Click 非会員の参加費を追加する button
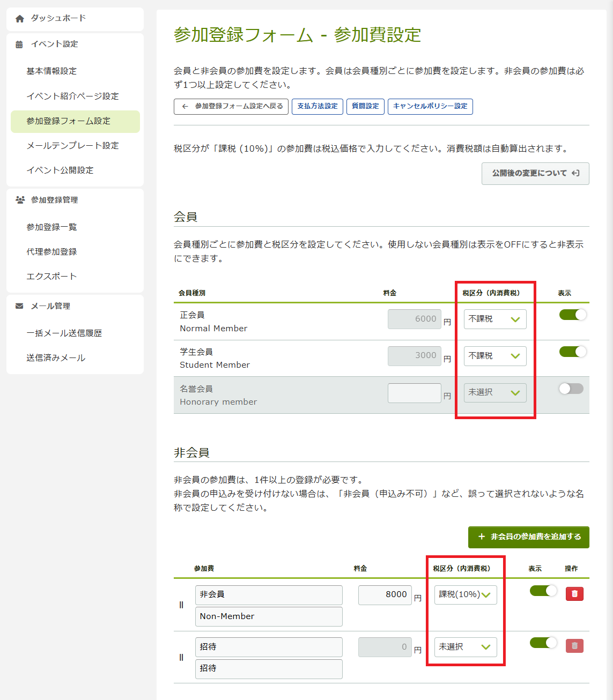This screenshot has height=700, width=613. (x=528, y=537)
